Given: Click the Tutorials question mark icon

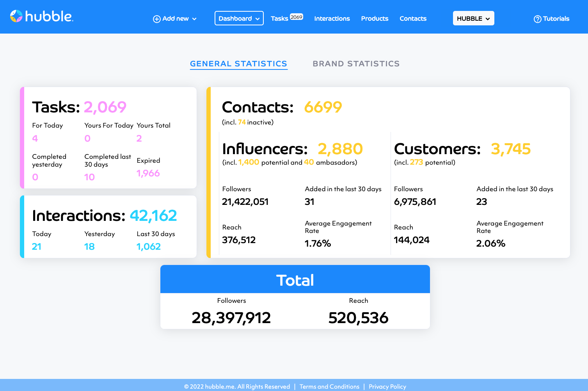Looking at the screenshot, I should [537, 18].
